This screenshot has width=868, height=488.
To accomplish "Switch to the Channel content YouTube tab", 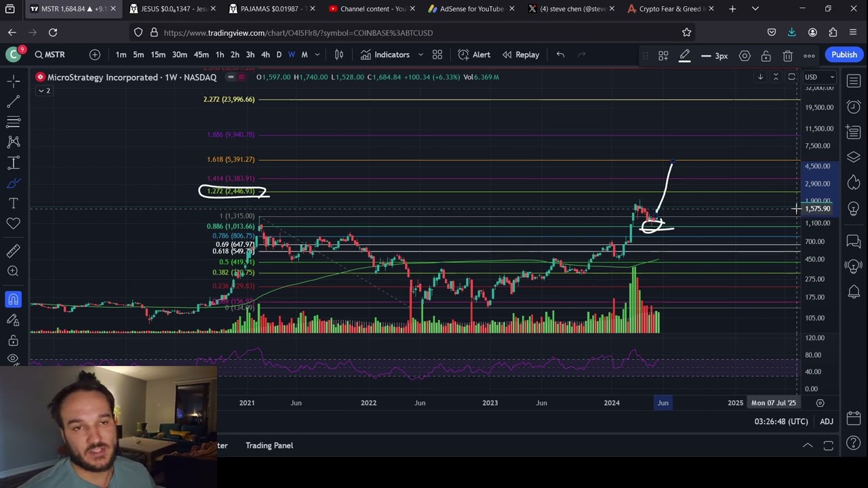I will click(372, 9).
